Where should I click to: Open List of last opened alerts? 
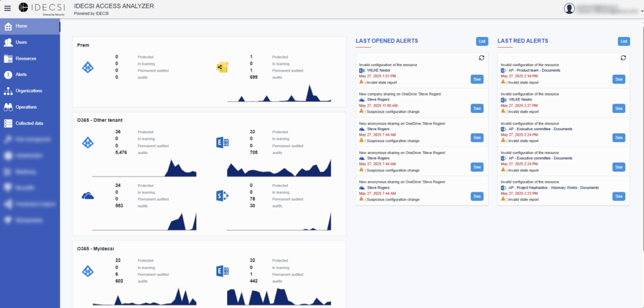tap(482, 41)
